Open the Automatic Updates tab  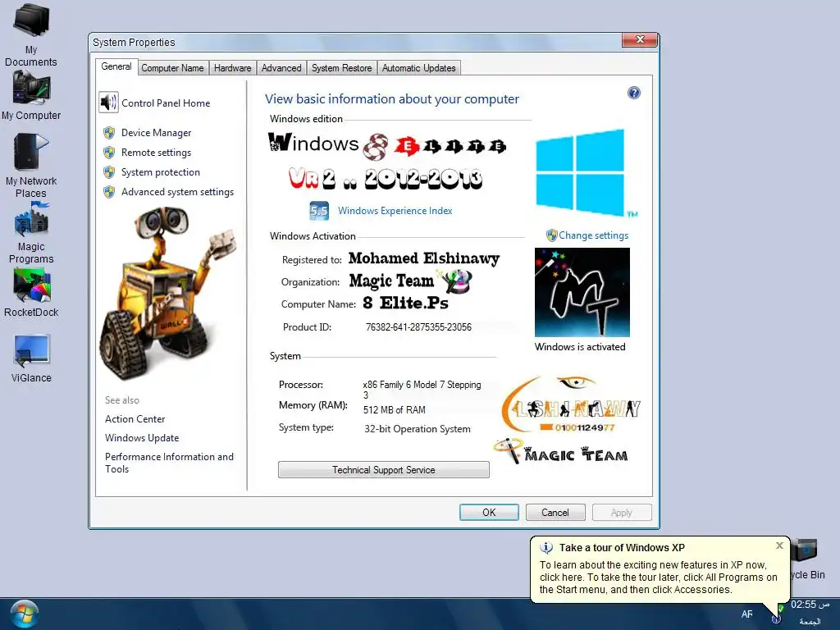pyautogui.click(x=419, y=68)
